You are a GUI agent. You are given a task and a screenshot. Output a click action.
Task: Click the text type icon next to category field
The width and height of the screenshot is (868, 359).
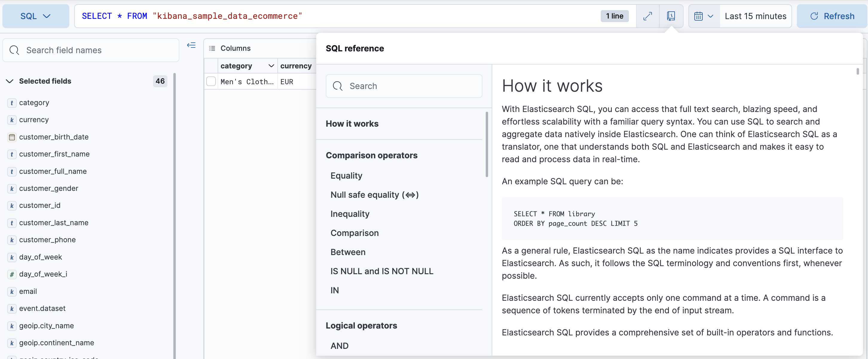coord(12,103)
